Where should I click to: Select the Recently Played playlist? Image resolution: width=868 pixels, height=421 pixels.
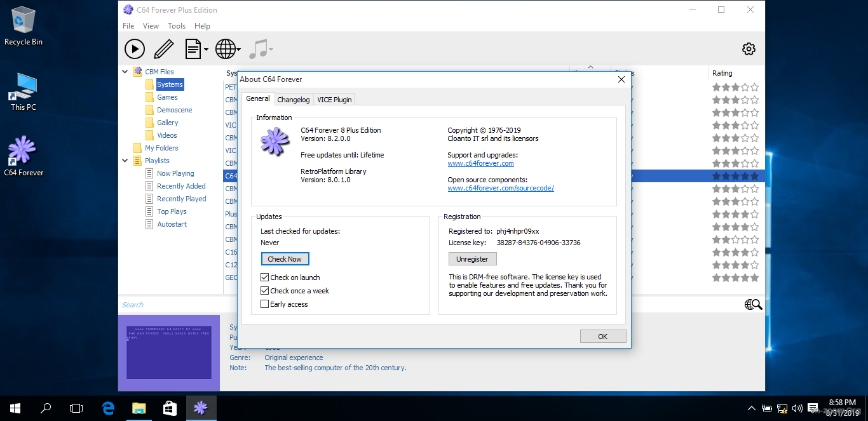point(182,199)
